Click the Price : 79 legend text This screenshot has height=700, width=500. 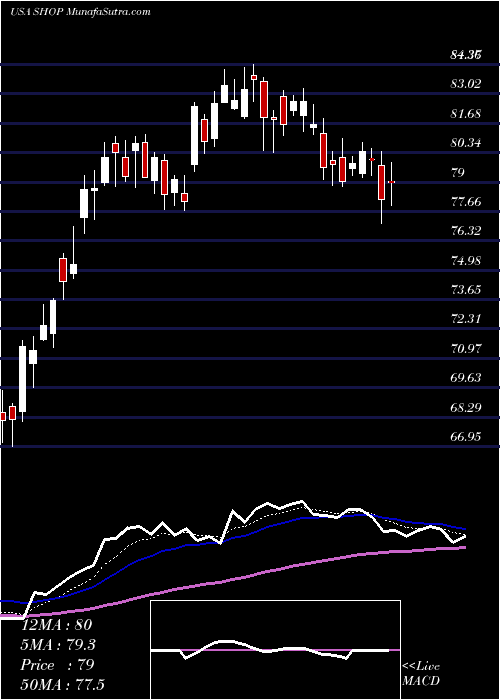coord(58,665)
